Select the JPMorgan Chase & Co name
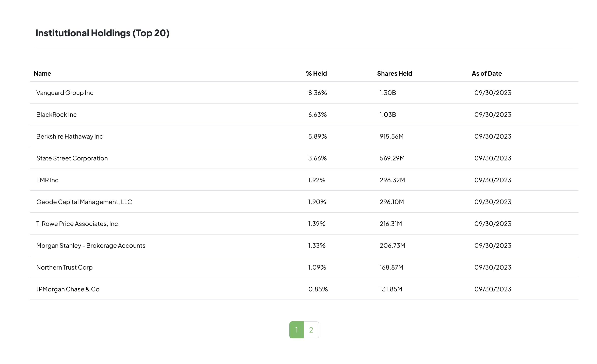Viewport: 597px width, 364px height. [x=68, y=289]
